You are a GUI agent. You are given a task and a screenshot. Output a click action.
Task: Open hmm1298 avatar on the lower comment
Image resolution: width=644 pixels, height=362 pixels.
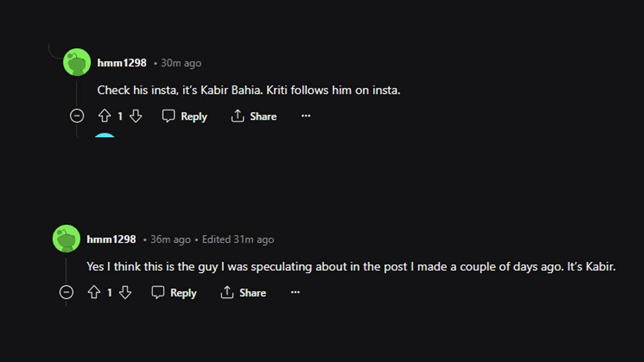coord(66,239)
